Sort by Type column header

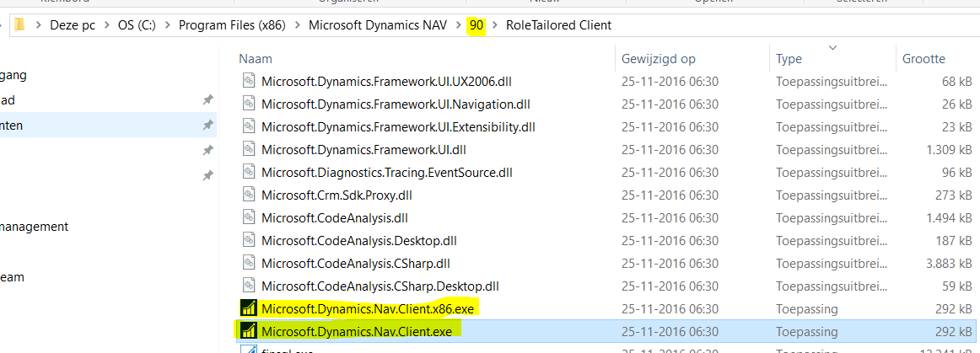(x=789, y=59)
